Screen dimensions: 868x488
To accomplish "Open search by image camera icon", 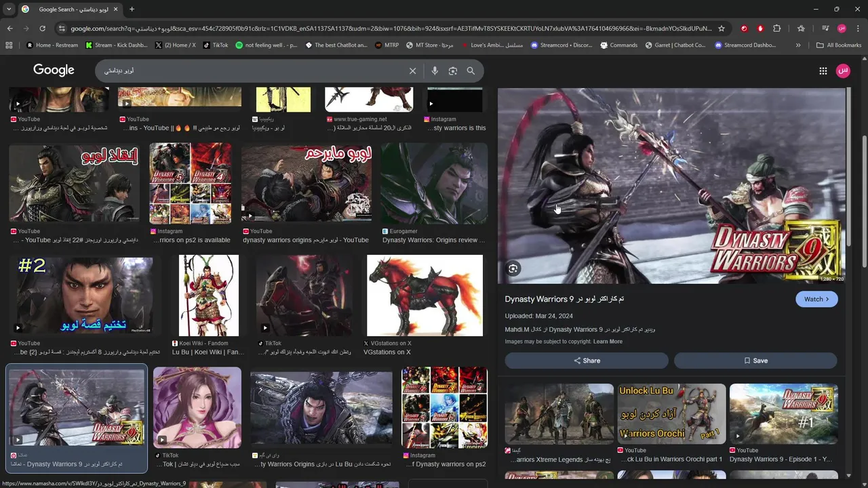I will pos(453,70).
